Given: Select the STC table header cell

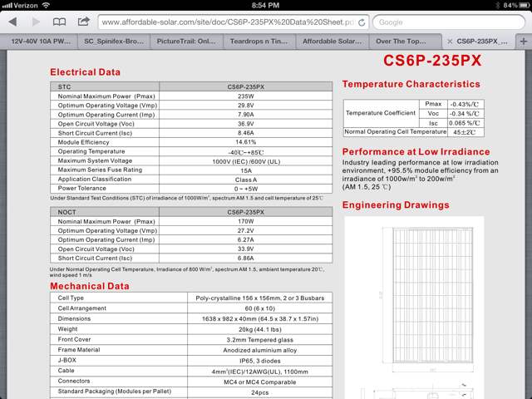Looking at the screenshot, I should point(105,86).
